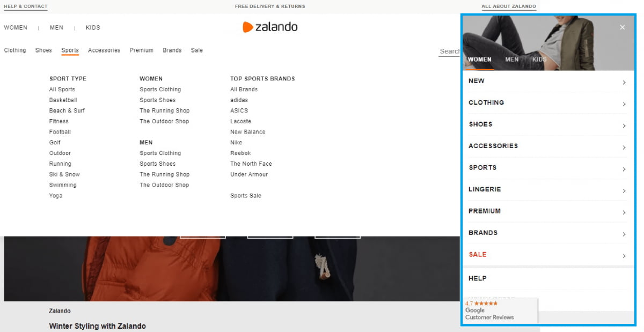The image size is (644, 332).
Task: Select Help in the side panel
Action: 478,278
